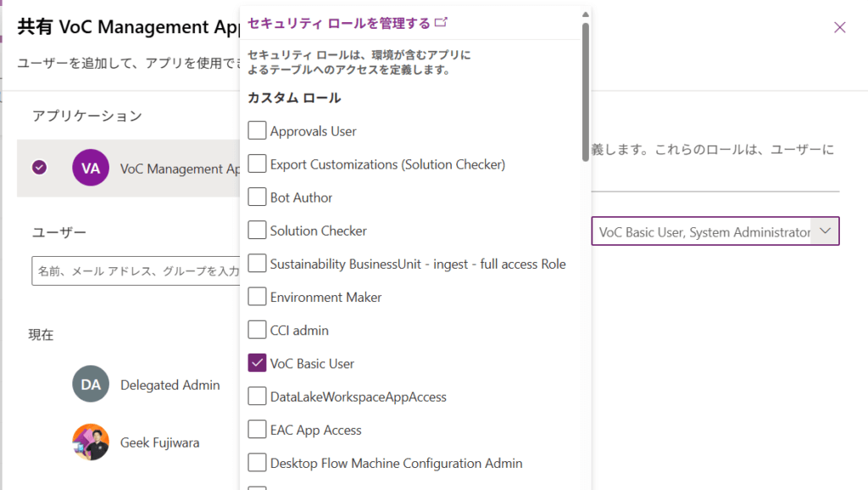Viewport: 868px width, 490px height.
Task: Open the セキュリティ ロールを管理する link
Action: coord(339,23)
